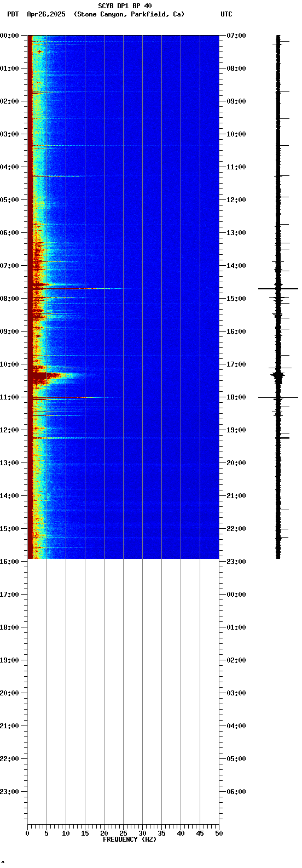Click the '40' frequency axis tick label

point(181,833)
